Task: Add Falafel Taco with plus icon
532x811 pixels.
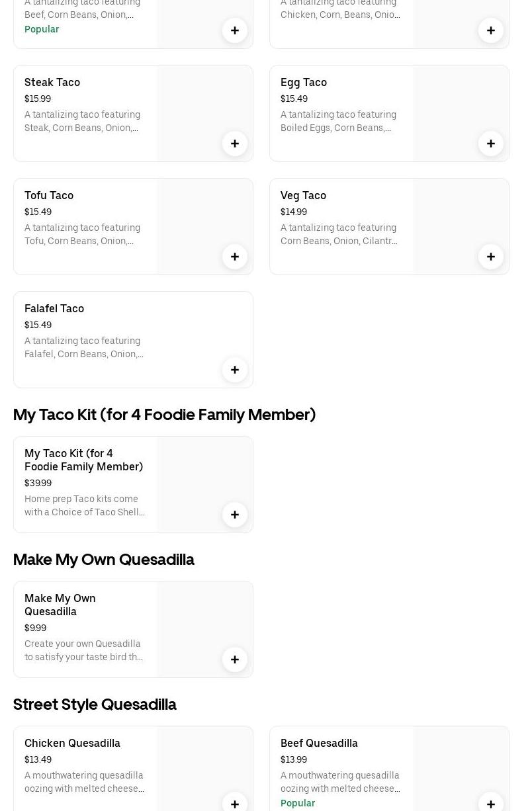Action: click(x=235, y=370)
